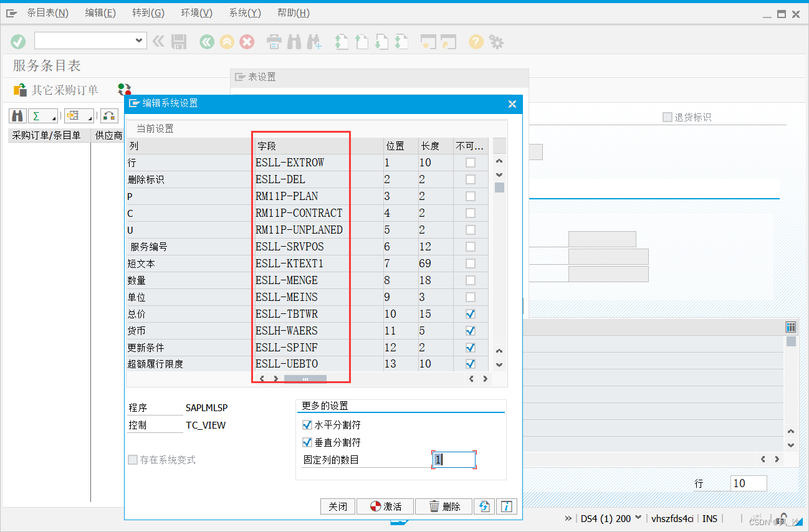Click the binoculars search icon above the order list
Screen dimensions: 809x532
17,116
